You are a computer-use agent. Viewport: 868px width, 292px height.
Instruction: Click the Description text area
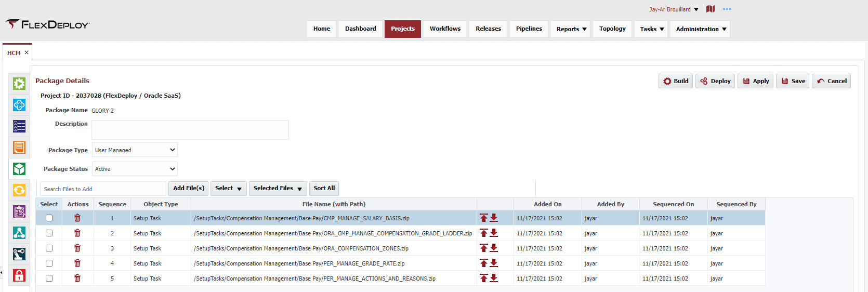pos(190,130)
